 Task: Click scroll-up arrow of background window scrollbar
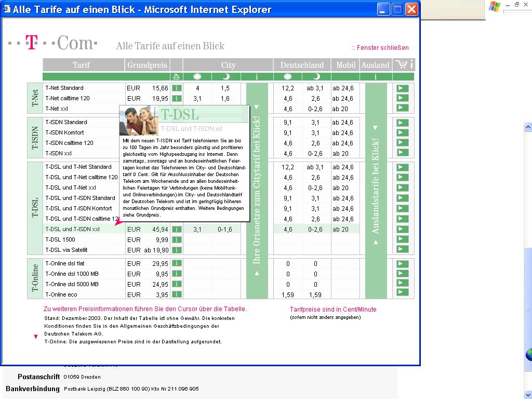point(528,127)
